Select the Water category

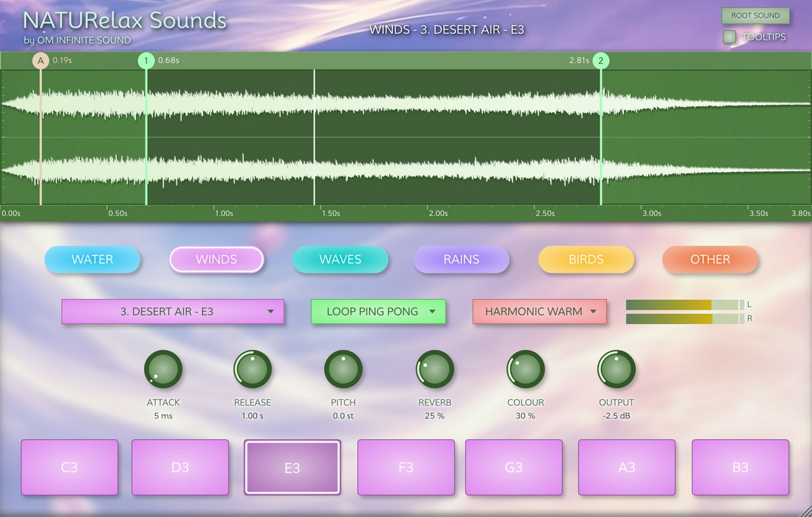[93, 259]
